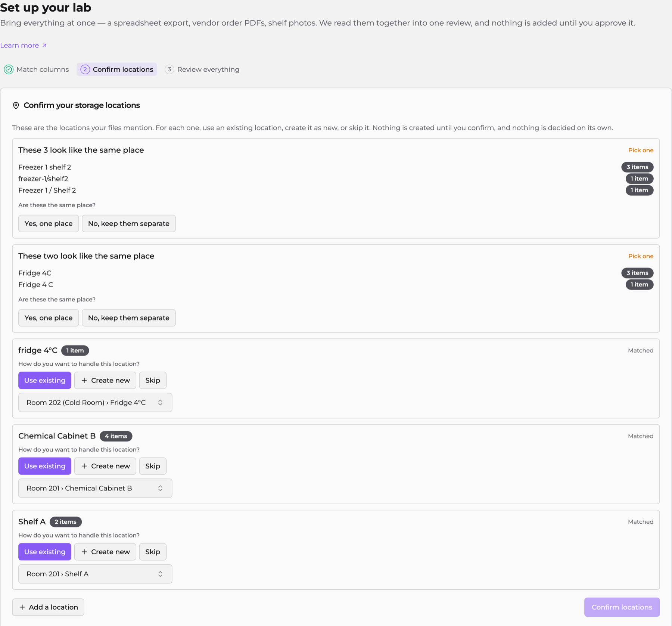Click plus icon in Shelf A Create new

84,552
